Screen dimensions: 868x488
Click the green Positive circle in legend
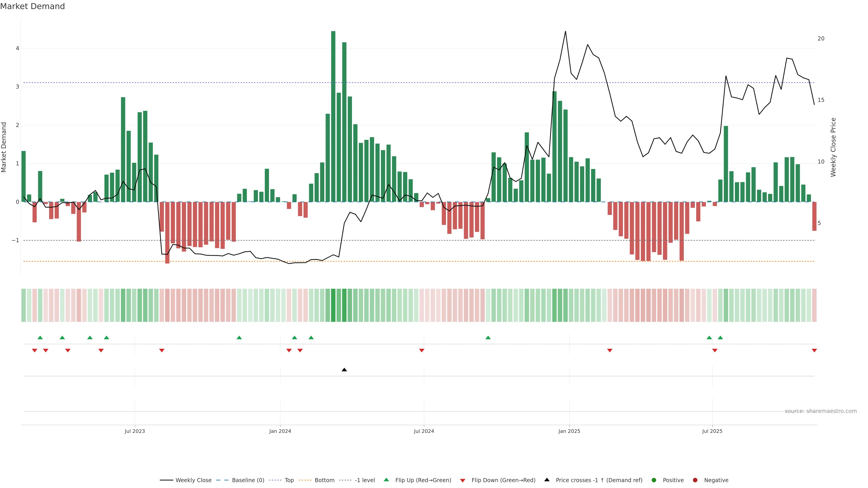click(x=654, y=480)
